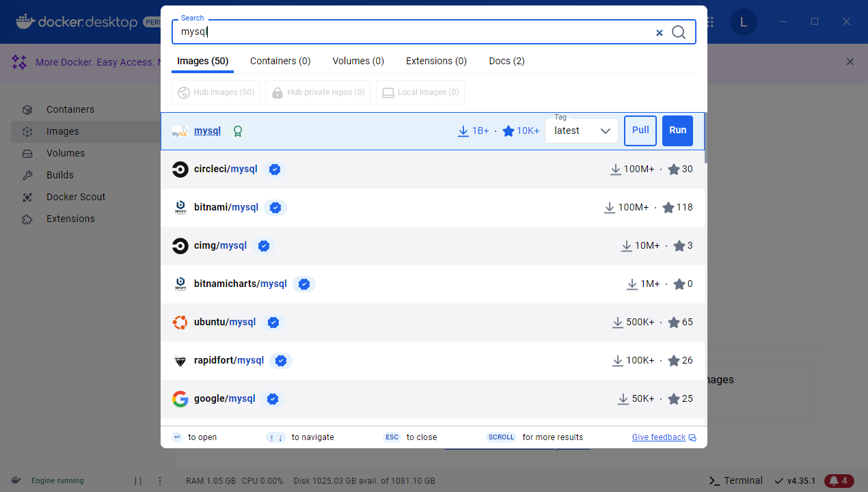Toggle the Local images (0) filter
The height and width of the screenshot is (492, 868).
pyautogui.click(x=420, y=92)
